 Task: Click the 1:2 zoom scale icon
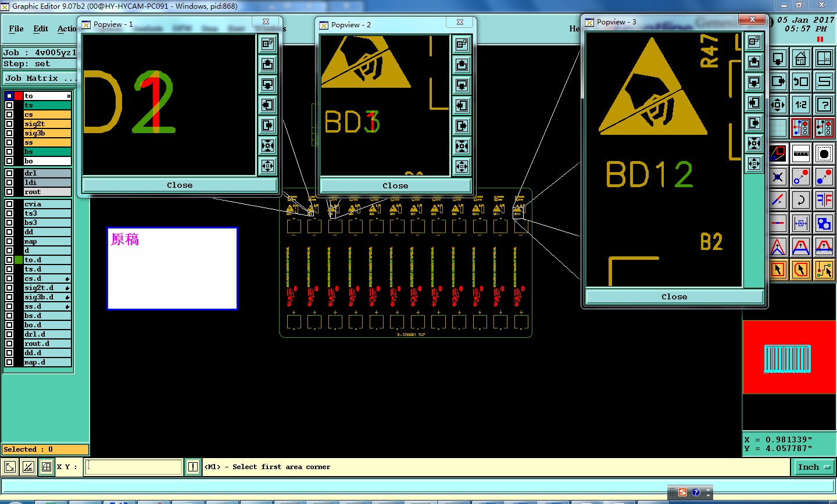[x=801, y=105]
